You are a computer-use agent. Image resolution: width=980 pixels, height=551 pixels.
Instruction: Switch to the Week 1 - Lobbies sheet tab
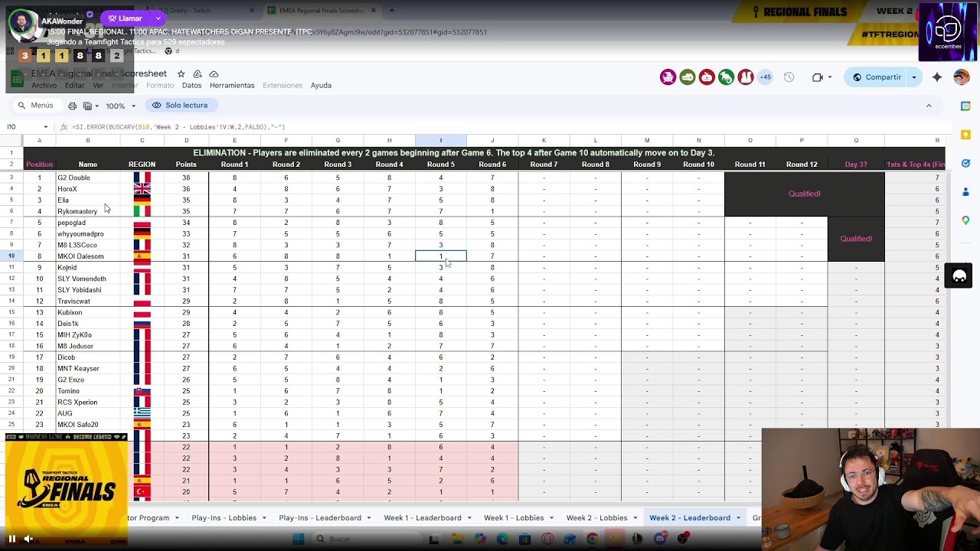pos(514,518)
